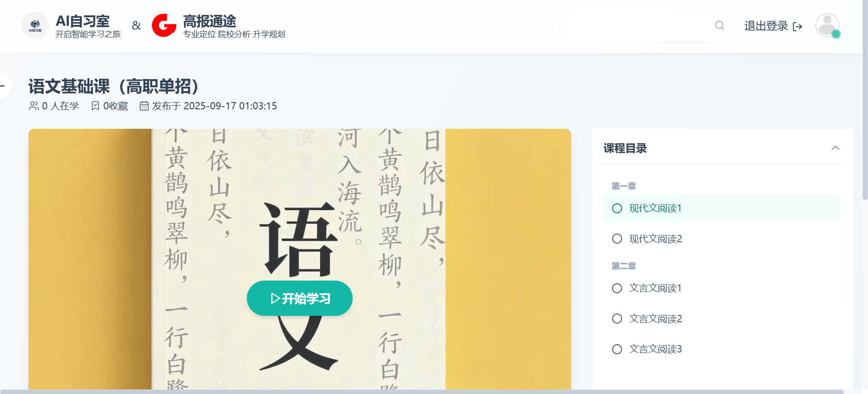Click the horizontal scrollbar at bottom

(x=420, y=391)
